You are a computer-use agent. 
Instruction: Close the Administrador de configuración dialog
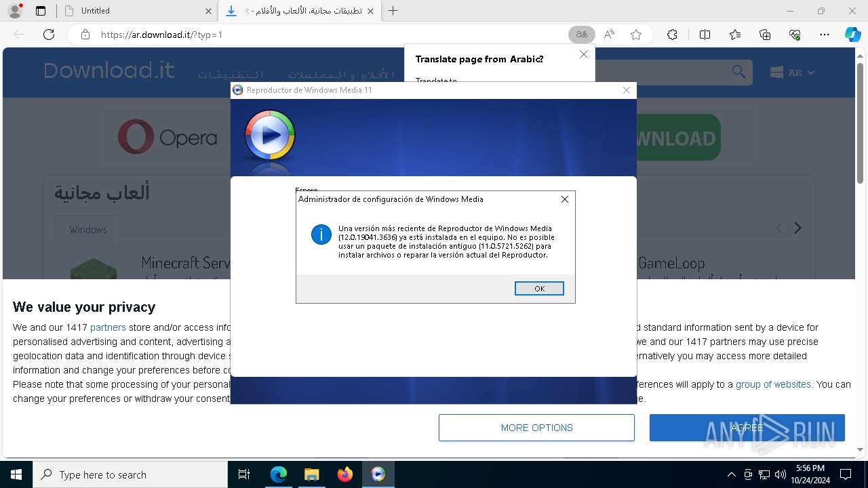[564, 199]
